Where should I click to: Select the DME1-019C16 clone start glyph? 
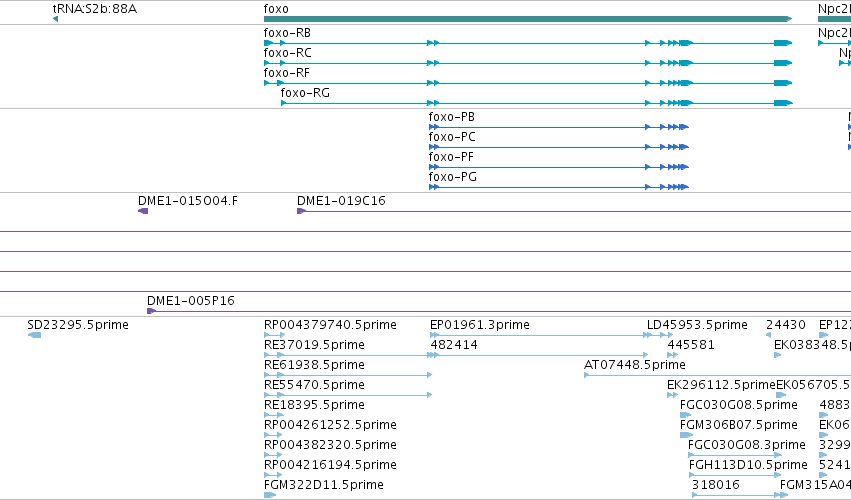point(301,211)
